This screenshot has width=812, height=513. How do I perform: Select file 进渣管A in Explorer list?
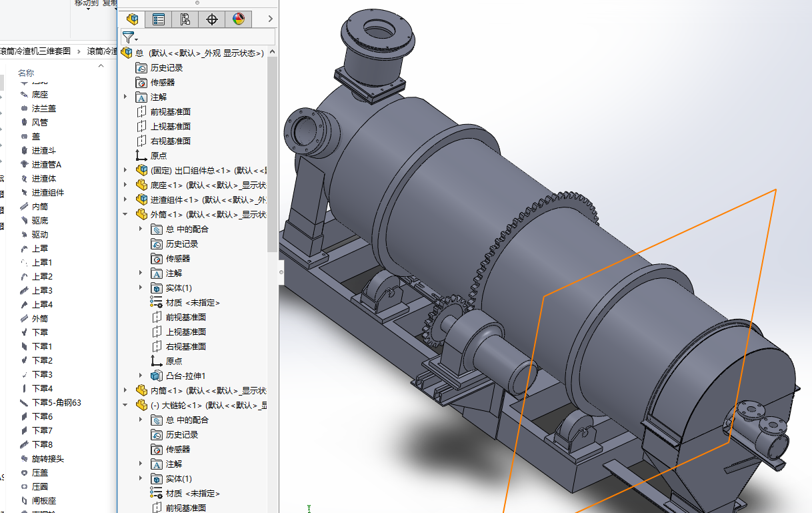(47, 164)
